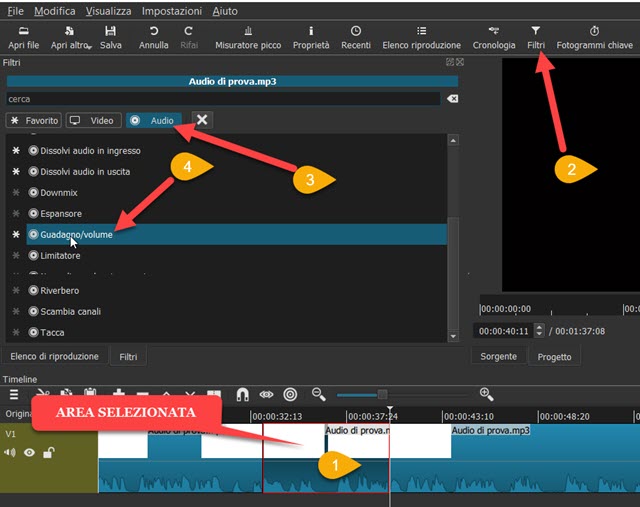Toggle favorite star for Guadagno/volume

(x=16, y=234)
